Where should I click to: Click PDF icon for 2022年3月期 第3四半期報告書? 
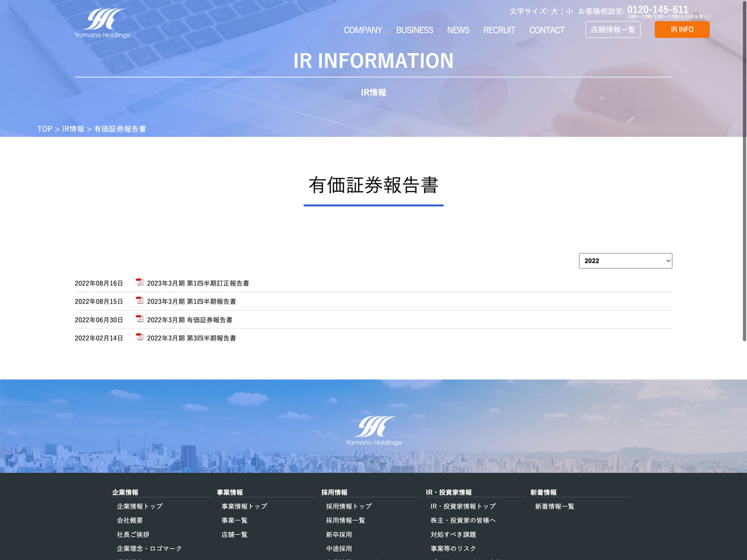pos(140,336)
